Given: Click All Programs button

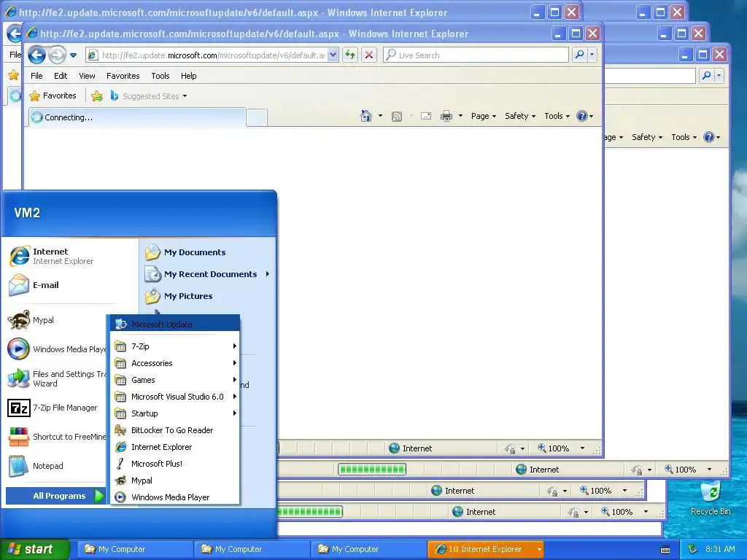Looking at the screenshot, I should click(x=55, y=496).
